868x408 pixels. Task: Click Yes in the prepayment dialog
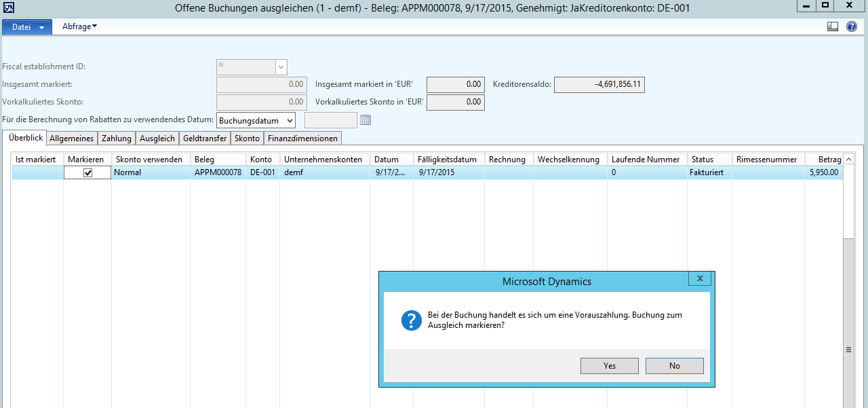(609, 366)
